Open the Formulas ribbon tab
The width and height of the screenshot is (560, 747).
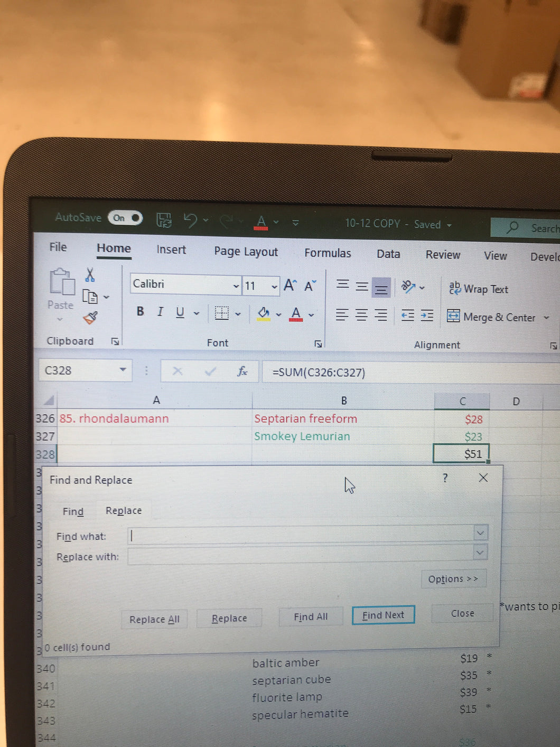(x=327, y=253)
